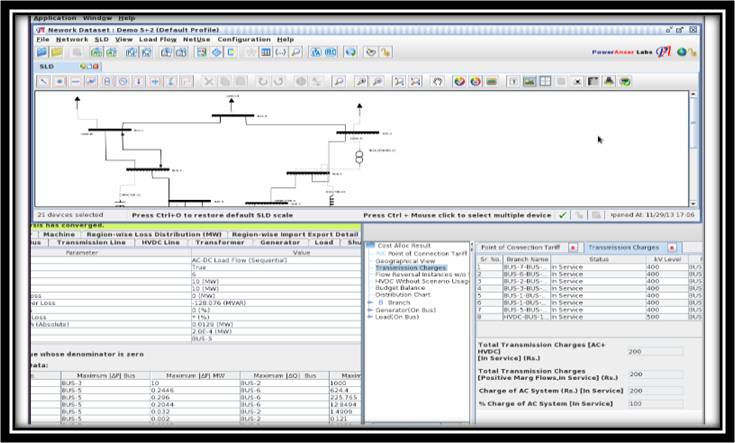Open the Configuration menu
The width and height of the screenshot is (735, 443).
pos(244,39)
